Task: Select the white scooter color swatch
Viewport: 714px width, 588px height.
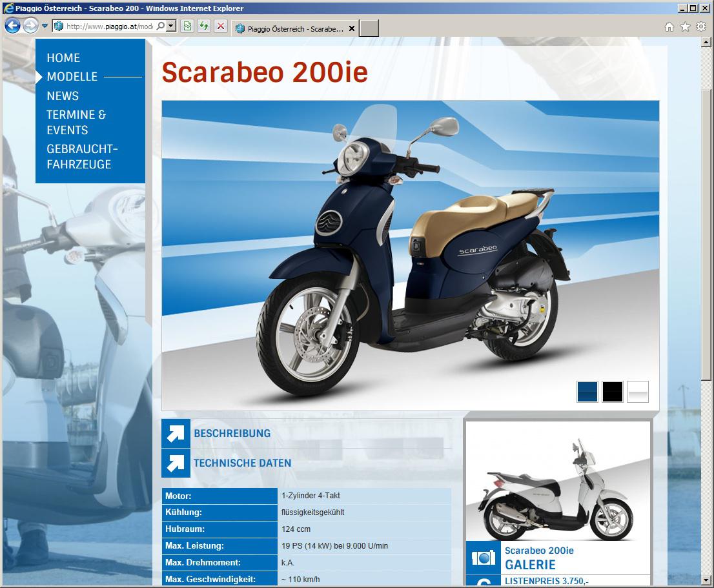Action: (638, 392)
